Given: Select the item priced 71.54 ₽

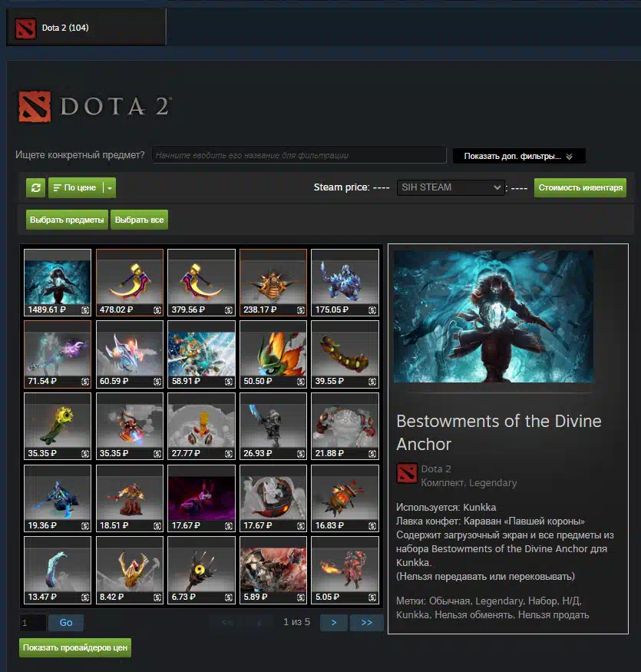Looking at the screenshot, I should (58, 354).
